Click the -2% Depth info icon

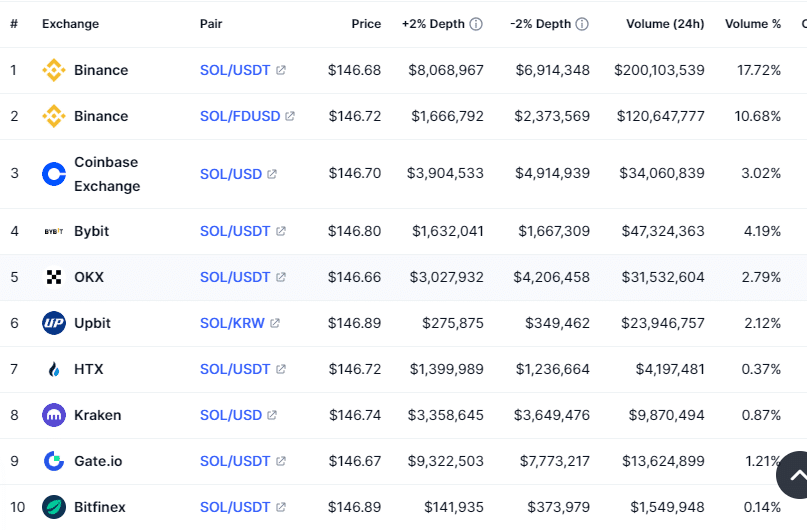click(582, 24)
